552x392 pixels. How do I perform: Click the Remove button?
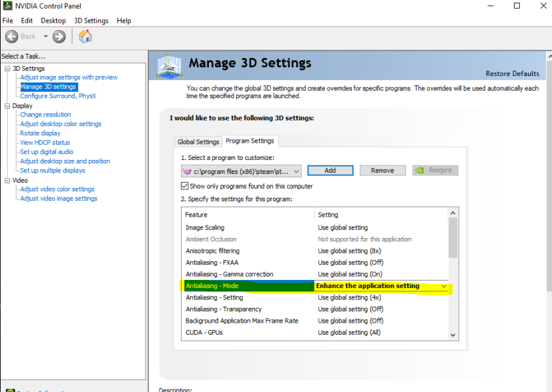(382, 171)
